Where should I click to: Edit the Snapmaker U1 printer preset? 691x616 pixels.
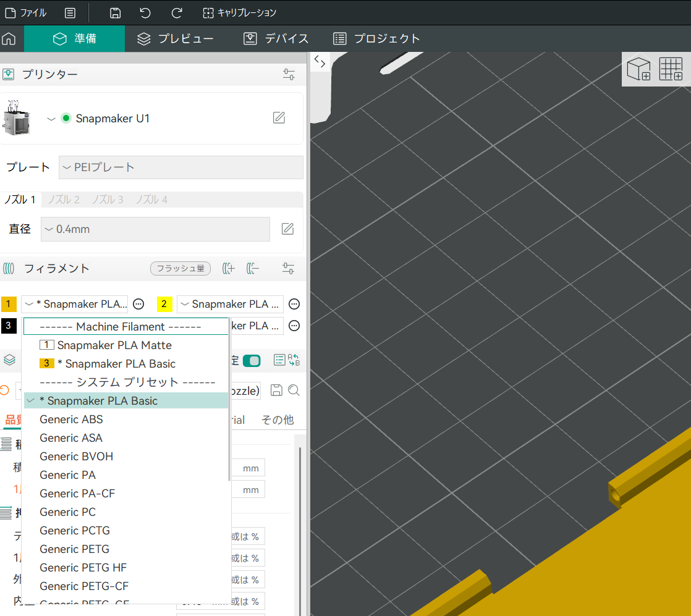[x=279, y=118]
